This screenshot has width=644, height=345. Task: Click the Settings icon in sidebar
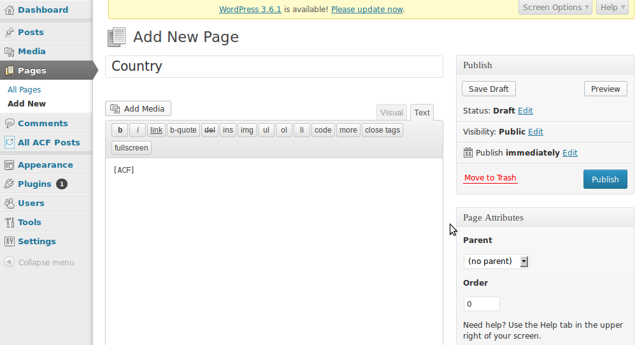tap(9, 242)
